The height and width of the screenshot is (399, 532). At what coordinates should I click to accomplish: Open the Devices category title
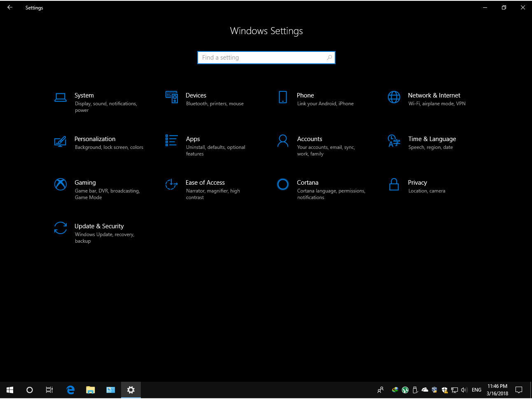pyautogui.click(x=196, y=95)
